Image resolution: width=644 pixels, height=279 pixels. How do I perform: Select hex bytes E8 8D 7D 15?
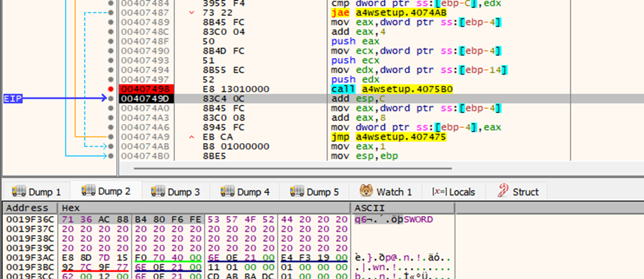click(96, 258)
